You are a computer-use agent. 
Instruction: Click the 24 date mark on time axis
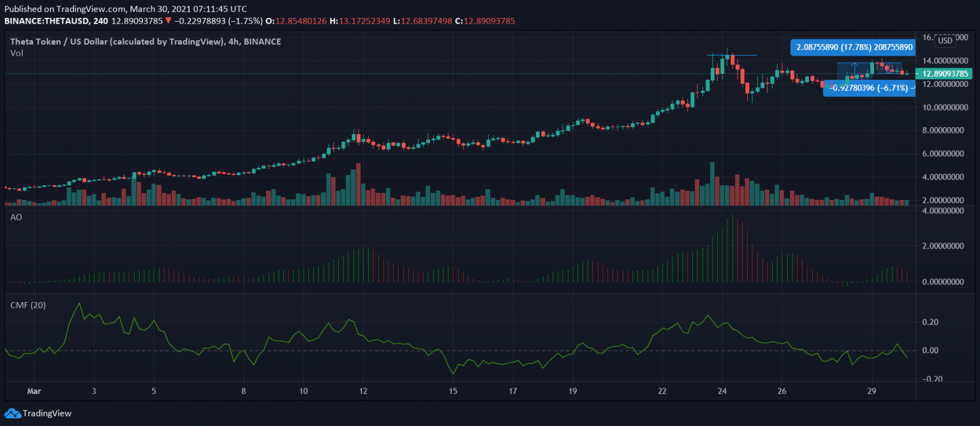722,391
